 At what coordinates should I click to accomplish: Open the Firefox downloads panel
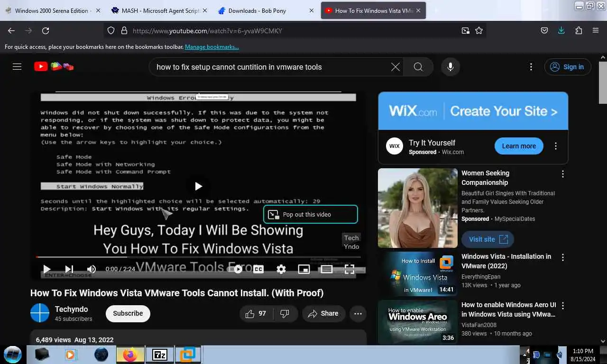coord(561,30)
